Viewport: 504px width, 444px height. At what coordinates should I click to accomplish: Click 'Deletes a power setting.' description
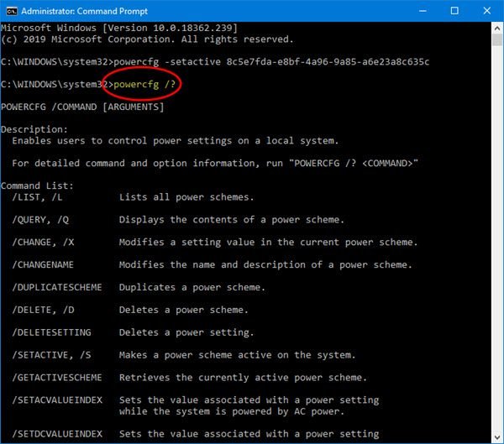186,332
